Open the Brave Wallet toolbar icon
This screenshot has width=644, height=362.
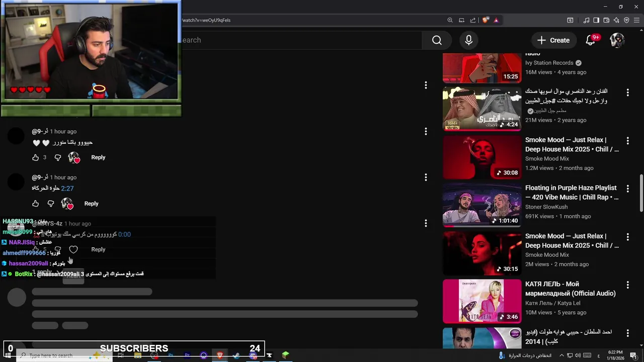tap(606, 20)
